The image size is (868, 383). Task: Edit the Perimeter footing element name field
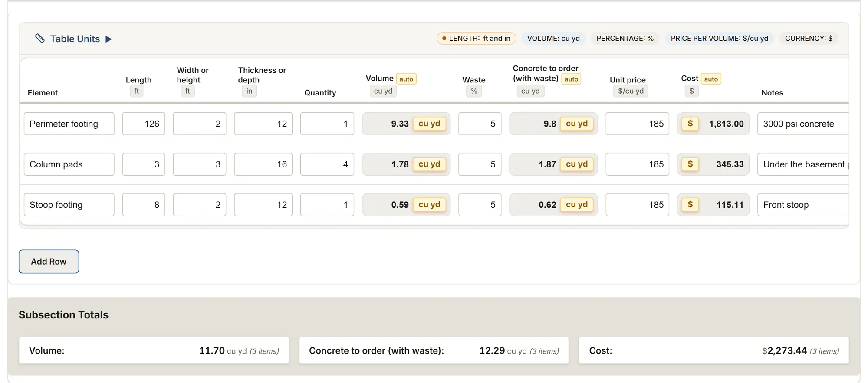click(x=69, y=124)
